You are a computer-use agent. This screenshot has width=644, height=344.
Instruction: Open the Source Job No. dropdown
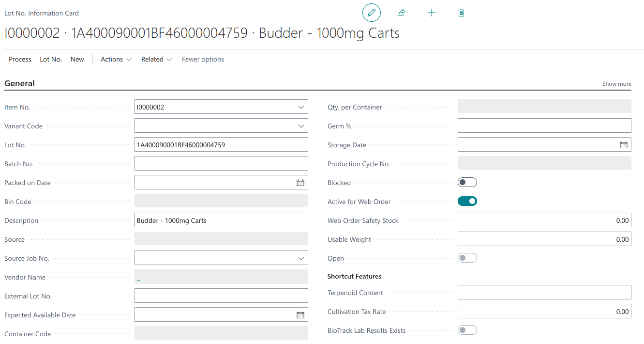pyautogui.click(x=300, y=258)
